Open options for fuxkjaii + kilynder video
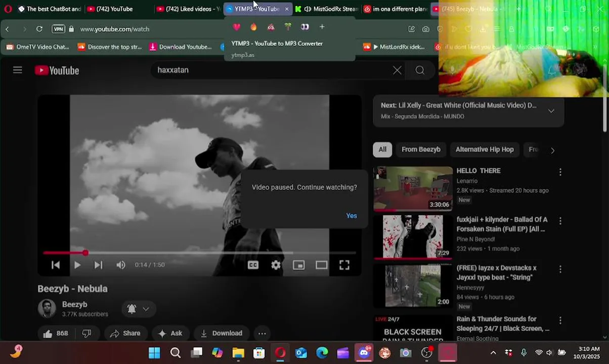Viewport: 609px width, 364px height. [x=560, y=221]
